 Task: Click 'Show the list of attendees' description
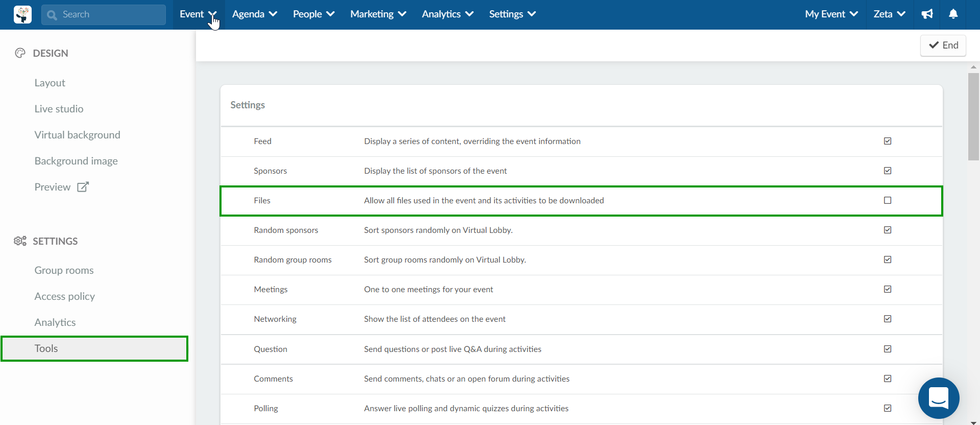(435, 319)
